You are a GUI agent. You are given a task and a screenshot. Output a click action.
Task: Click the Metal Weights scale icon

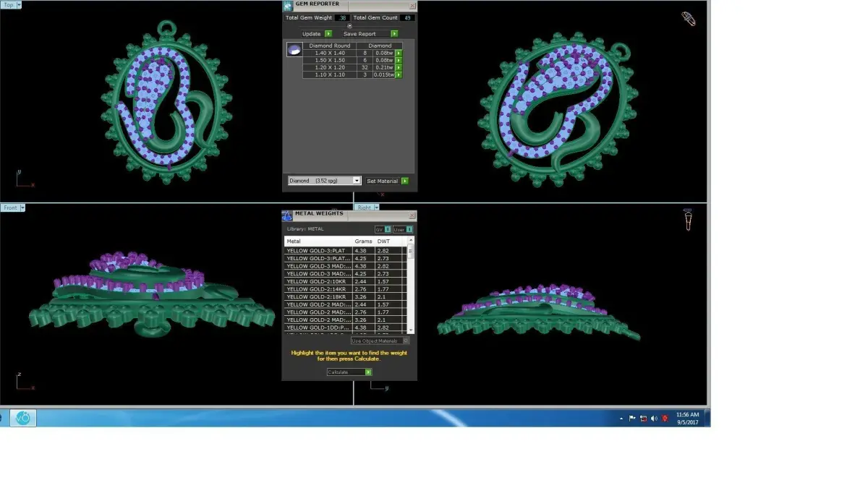click(x=287, y=215)
